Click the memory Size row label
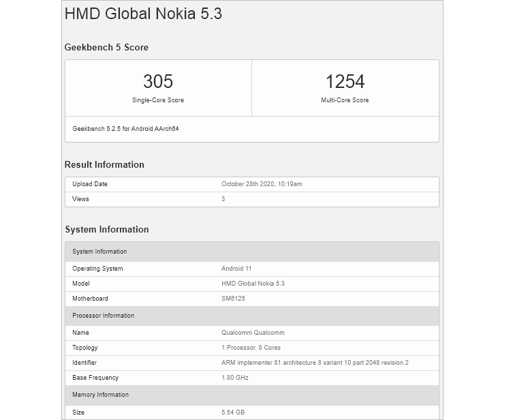The width and height of the screenshot is (511, 420). pyautogui.click(x=78, y=412)
